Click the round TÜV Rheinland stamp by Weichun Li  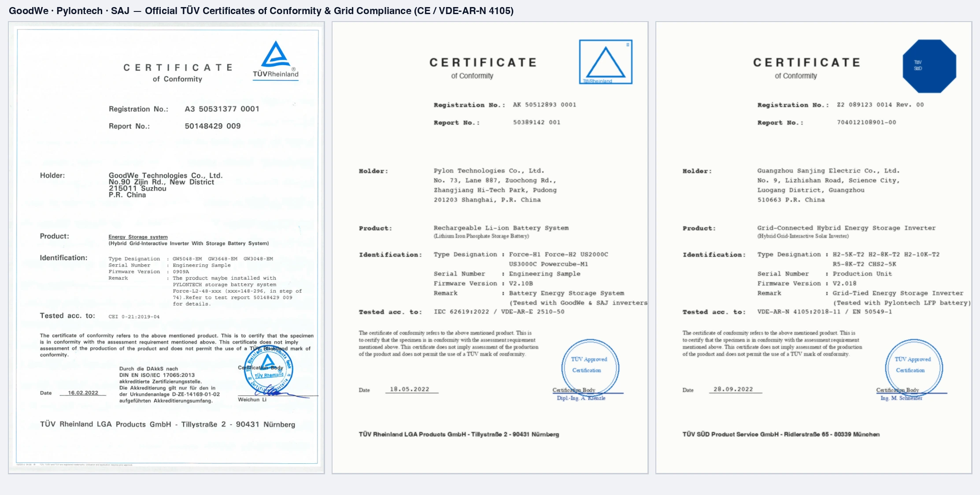coord(268,369)
